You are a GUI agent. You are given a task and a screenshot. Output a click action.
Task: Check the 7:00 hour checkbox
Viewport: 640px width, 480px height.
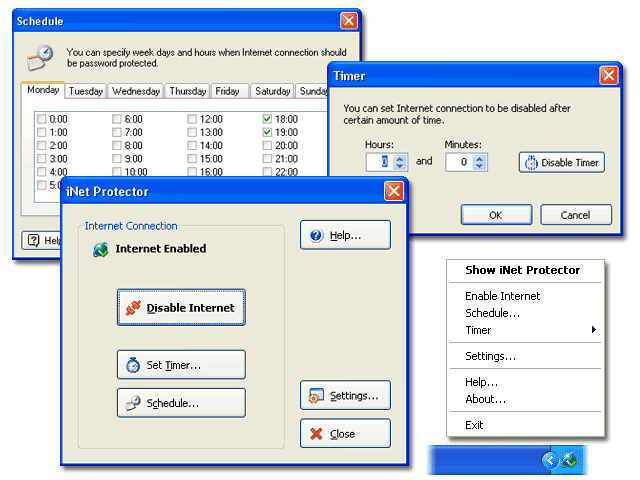coord(117,132)
